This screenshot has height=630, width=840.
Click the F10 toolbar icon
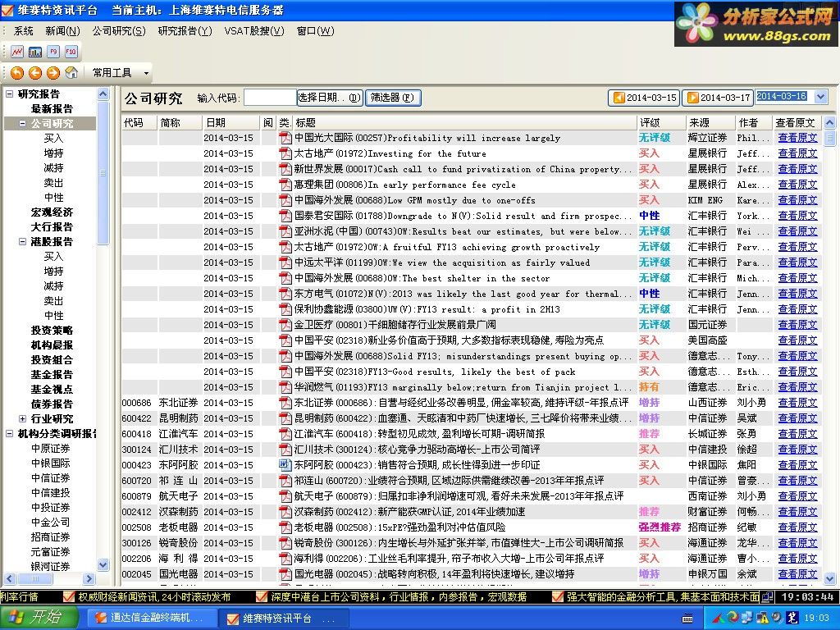[x=71, y=52]
